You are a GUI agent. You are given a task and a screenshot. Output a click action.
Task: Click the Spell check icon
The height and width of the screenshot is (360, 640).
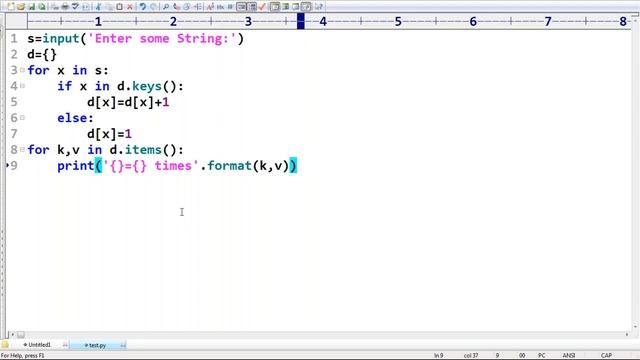(x=76, y=7)
